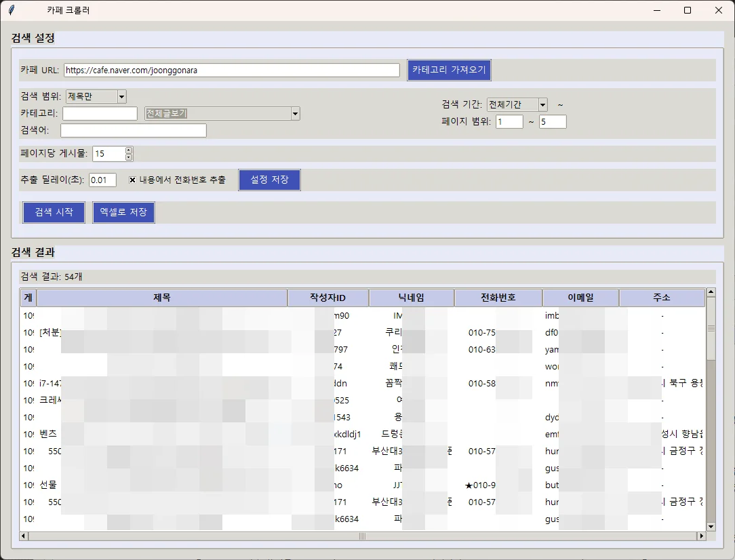Select the row with title starting 선물

(362, 485)
